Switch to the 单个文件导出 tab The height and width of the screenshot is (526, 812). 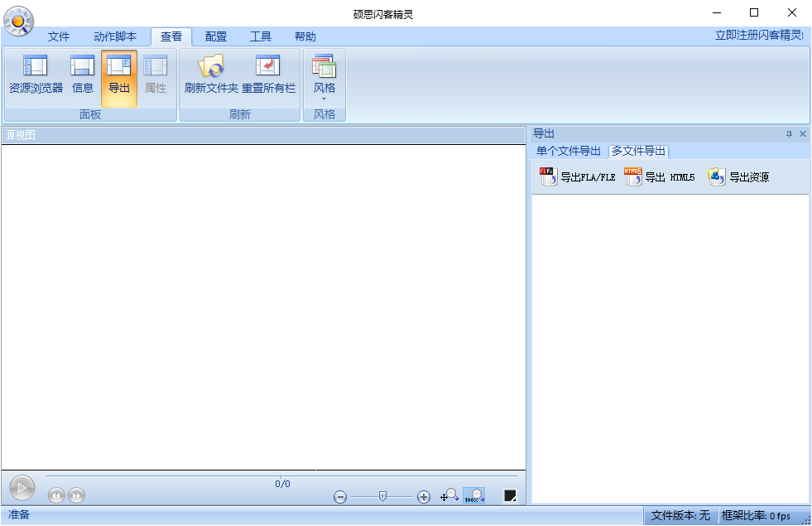(568, 152)
